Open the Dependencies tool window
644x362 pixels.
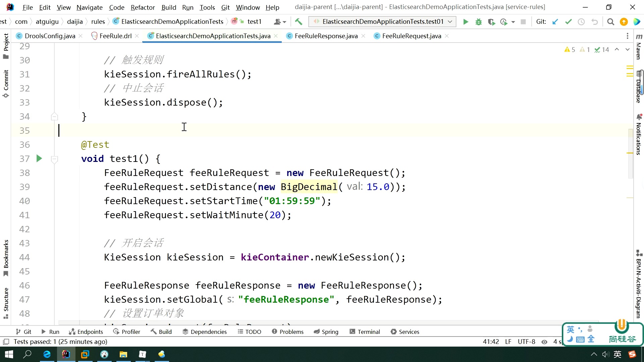(205, 332)
